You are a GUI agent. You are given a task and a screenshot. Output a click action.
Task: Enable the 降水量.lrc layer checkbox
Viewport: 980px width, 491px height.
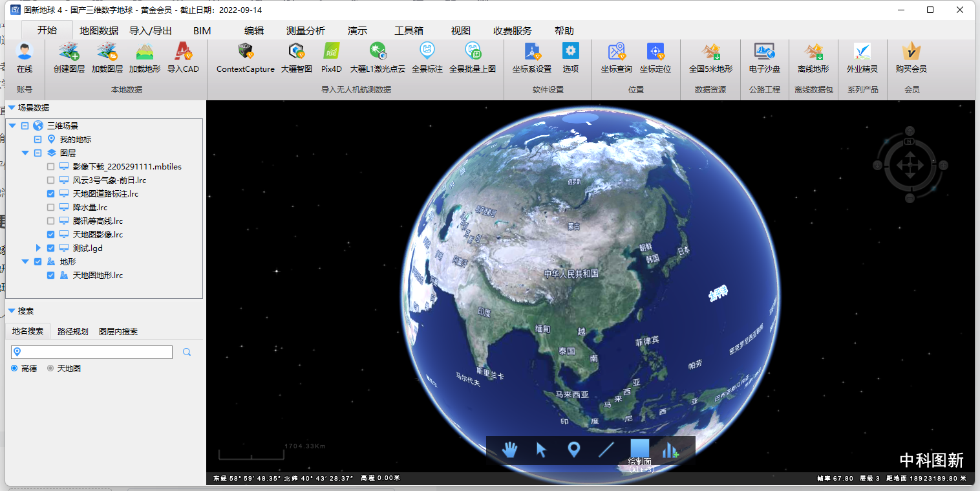click(x=50, y=208)
